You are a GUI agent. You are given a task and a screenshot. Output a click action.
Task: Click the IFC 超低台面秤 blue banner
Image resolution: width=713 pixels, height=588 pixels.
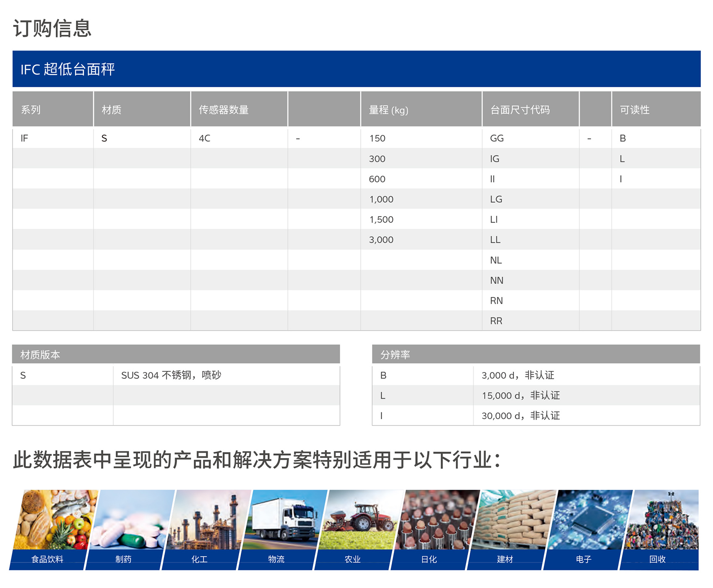356,69
